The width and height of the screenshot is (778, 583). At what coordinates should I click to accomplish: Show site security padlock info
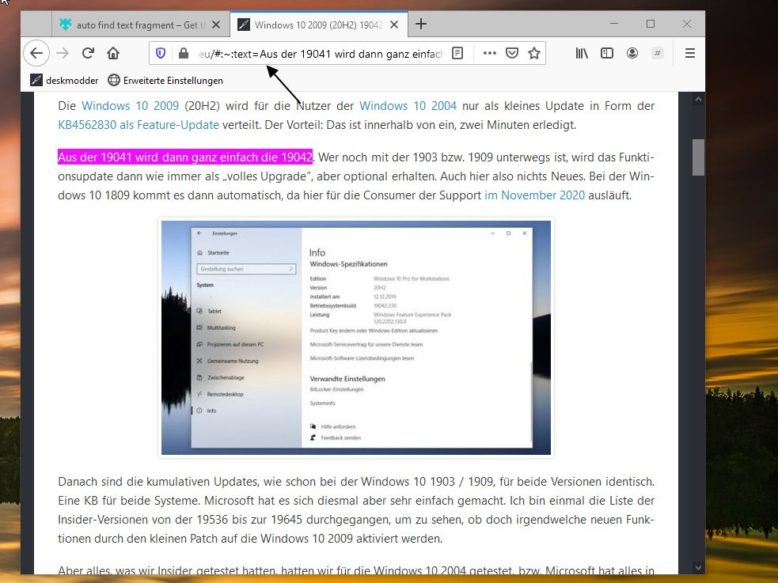click(x=183, y=53)
